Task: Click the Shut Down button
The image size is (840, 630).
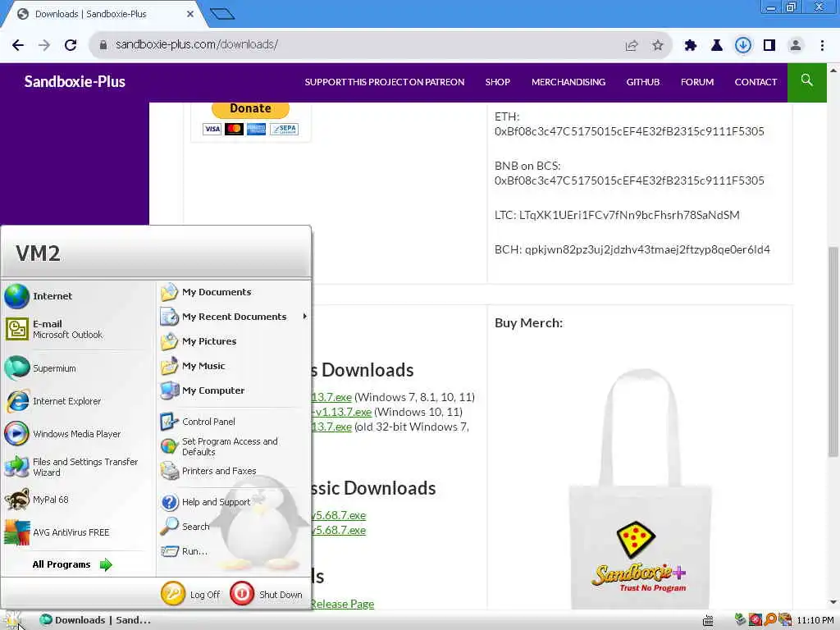Action: click(267, 594)
